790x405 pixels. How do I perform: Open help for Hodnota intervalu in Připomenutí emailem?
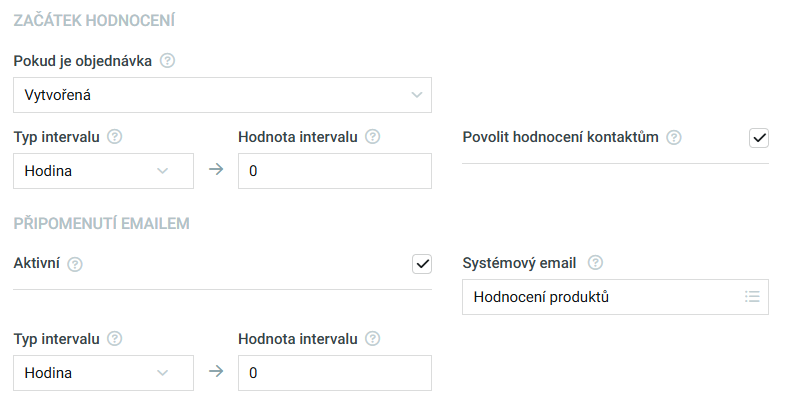[x=373, y=339]
